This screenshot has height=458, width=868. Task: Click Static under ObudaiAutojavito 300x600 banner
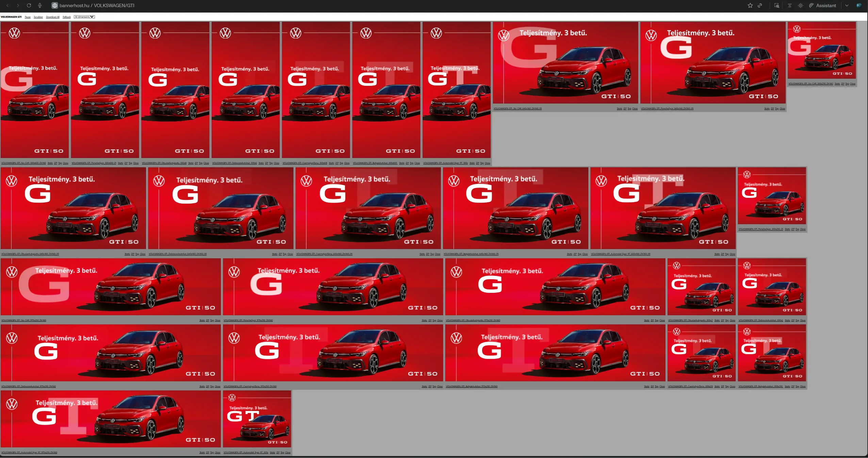(191, 163)
